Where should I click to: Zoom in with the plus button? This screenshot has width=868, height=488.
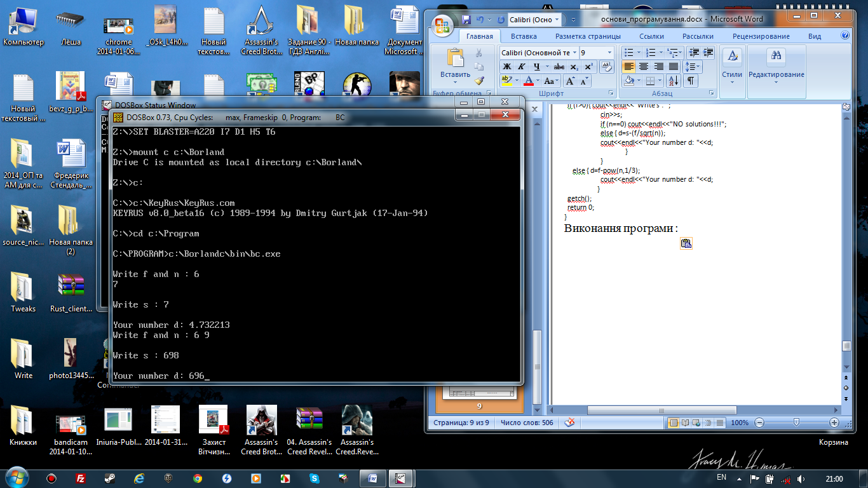834,423
